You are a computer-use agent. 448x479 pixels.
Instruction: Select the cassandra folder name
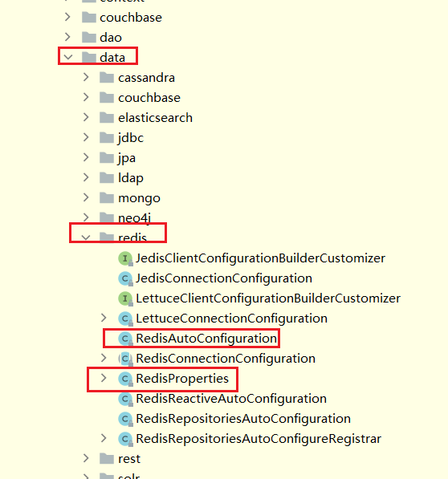point(146,78)
